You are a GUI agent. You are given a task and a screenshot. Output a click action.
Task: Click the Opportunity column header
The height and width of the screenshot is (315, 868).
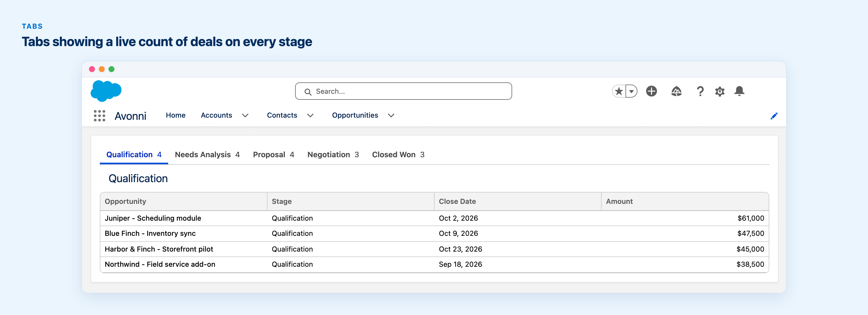pos(184,201)
